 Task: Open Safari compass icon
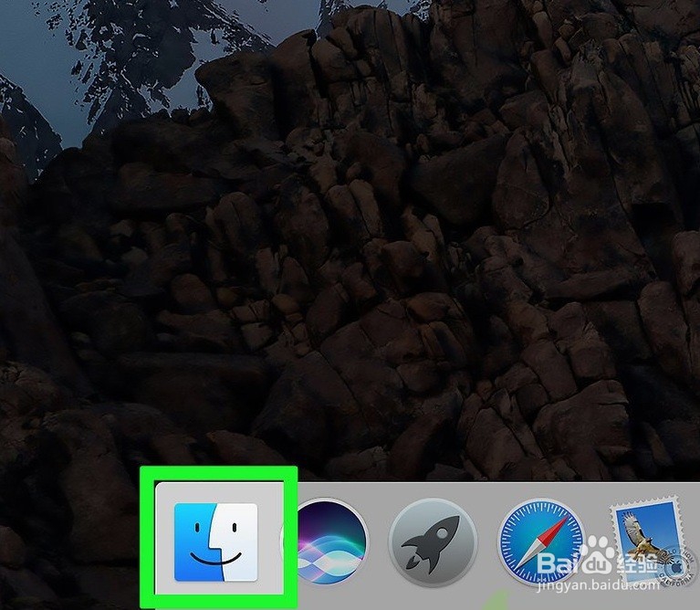pos(540,542)
